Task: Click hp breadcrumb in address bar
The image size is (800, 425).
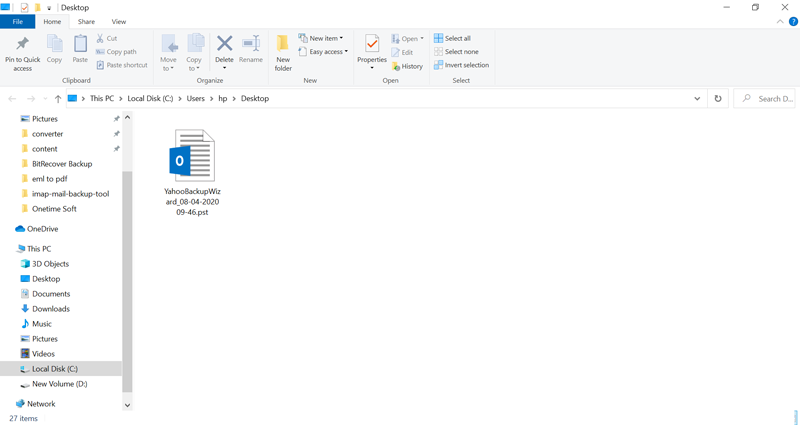Action: point(223,98)
